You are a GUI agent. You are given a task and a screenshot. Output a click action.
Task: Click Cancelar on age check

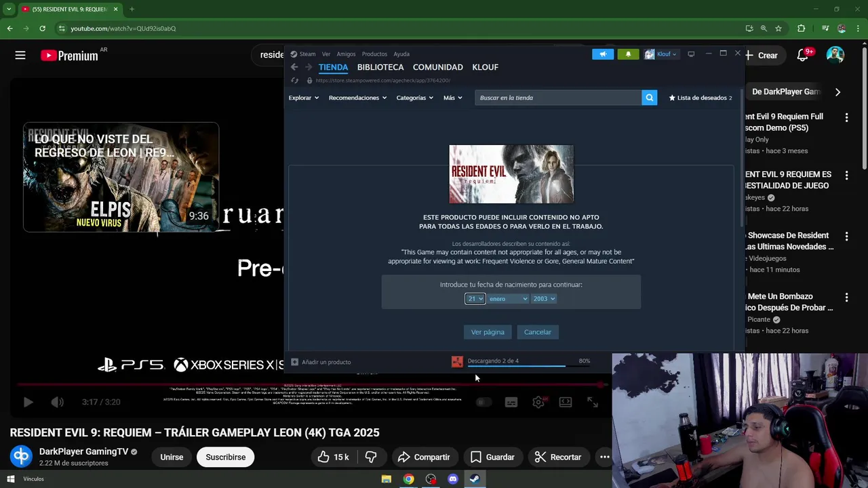pyautogui.click(x=538, y=332)
